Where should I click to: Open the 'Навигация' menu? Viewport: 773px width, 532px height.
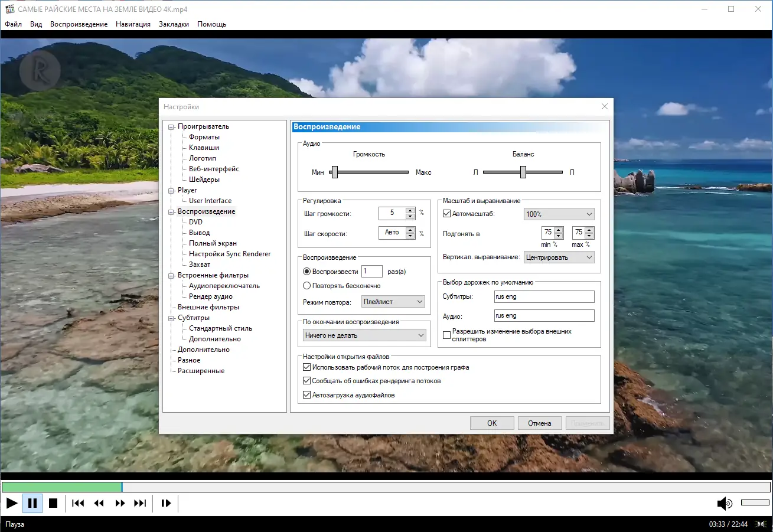coord(133,24)
